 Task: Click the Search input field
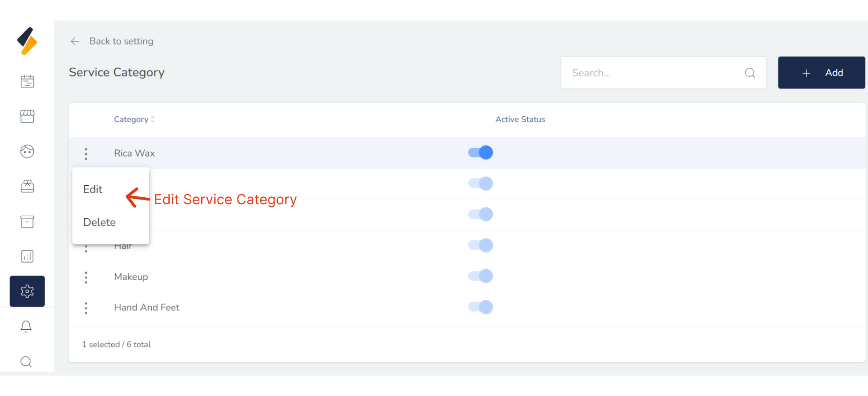point(654,73)
